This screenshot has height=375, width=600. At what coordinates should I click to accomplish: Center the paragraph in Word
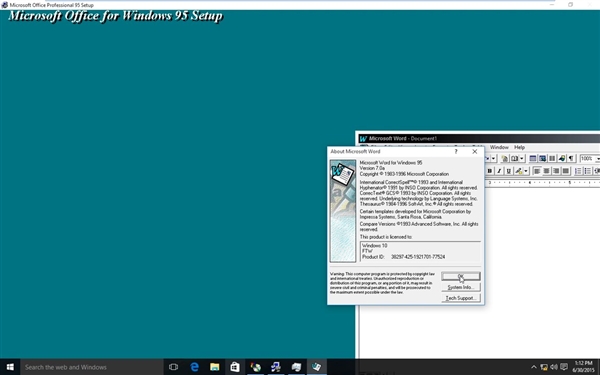coord(546,171)
